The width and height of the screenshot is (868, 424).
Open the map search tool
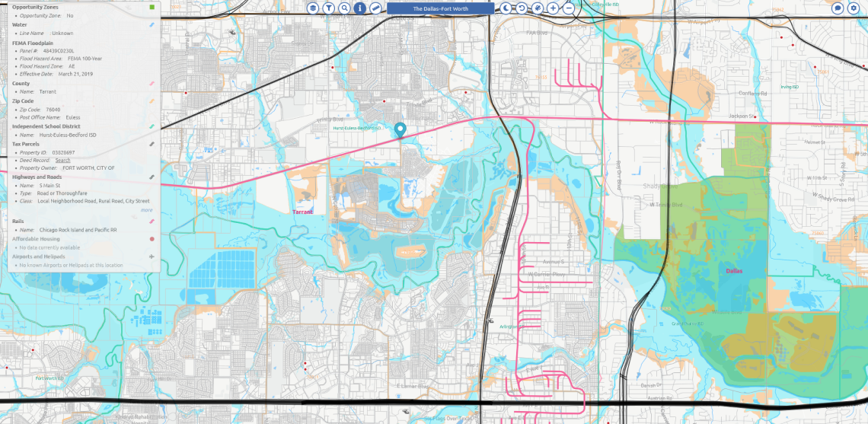pyautogui.click(x=345, y=8)
